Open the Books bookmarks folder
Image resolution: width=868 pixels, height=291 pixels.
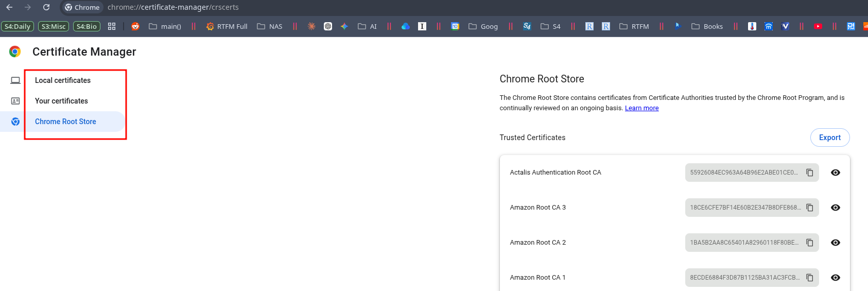click(707, 26)
